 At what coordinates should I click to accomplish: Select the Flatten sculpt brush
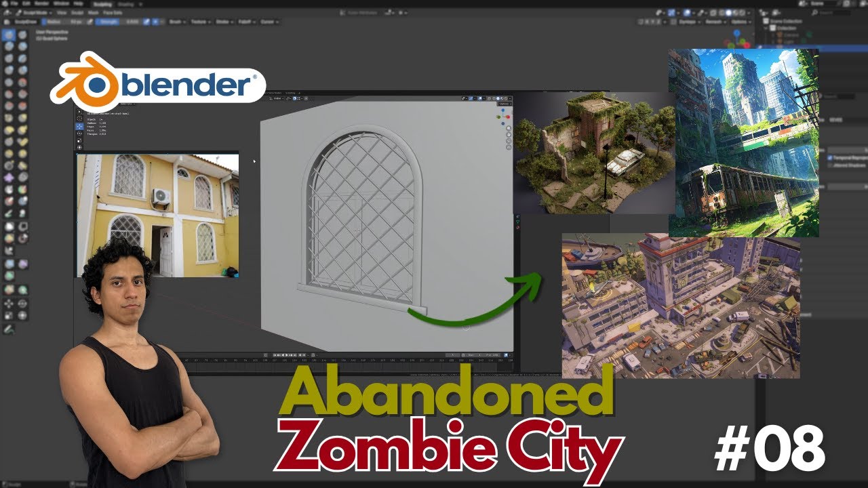pyautogui.click(x=9, y=94)
